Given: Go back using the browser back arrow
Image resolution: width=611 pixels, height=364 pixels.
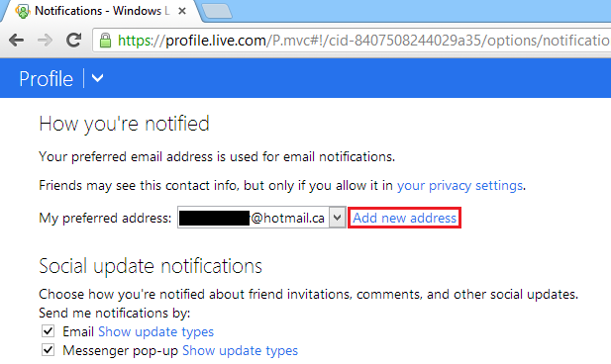Looking at the screenshot, I should click(x=17, y=40).
